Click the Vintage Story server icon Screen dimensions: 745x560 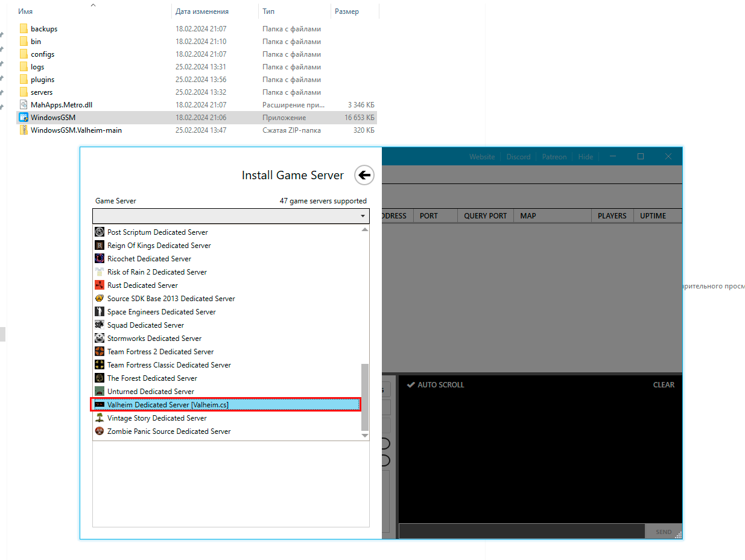pos(100,418)
